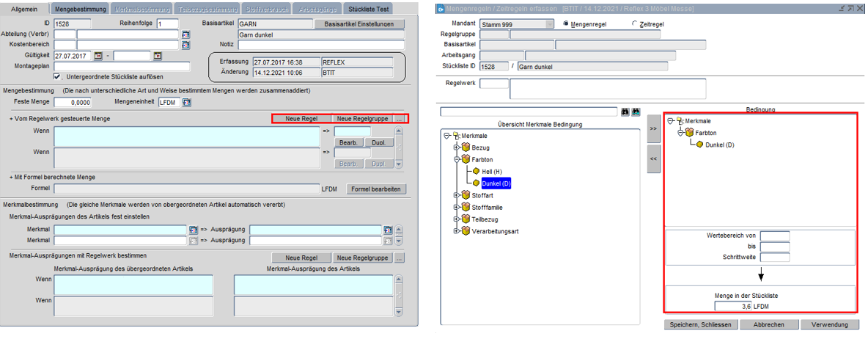Click the Formel bearbeiten button
This screenshot has height=350, width=868.
375,189
